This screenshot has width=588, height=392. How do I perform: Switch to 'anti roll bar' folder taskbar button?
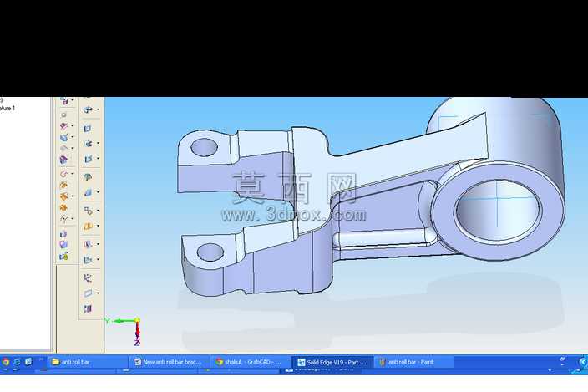[x=89, y=362]
